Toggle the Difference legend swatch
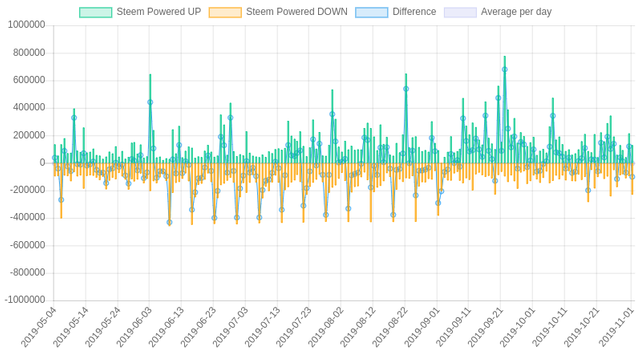 (x=371, y=12)
